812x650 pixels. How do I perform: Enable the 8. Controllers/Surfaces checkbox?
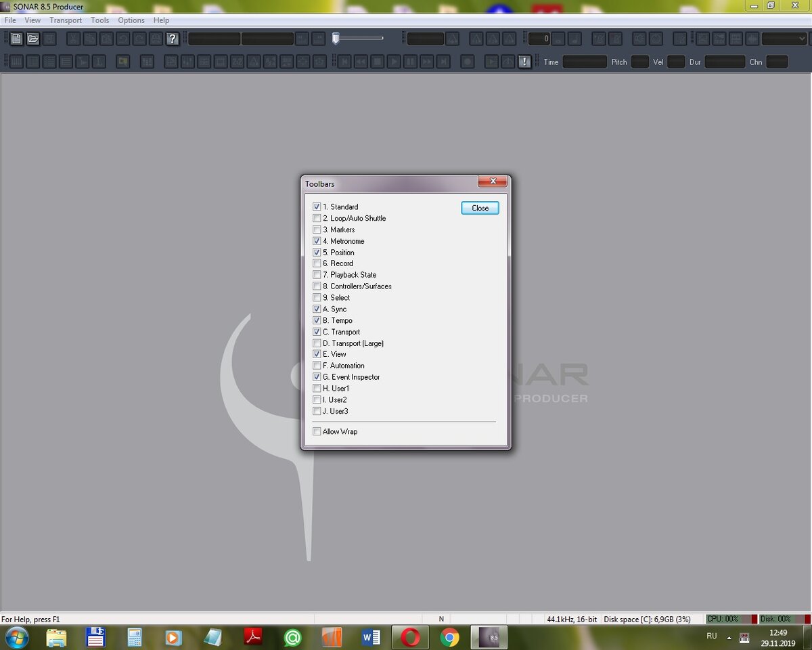[317, 286]
